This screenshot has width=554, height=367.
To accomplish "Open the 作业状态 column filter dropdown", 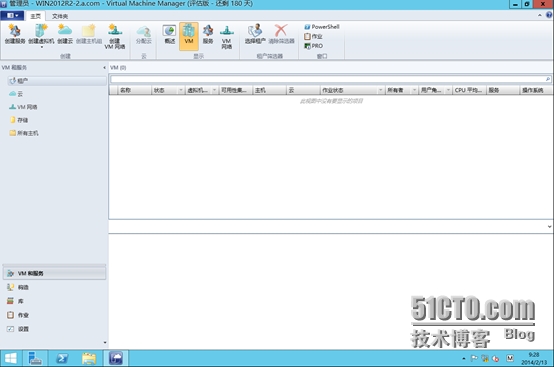I will (x=381, y=90).
